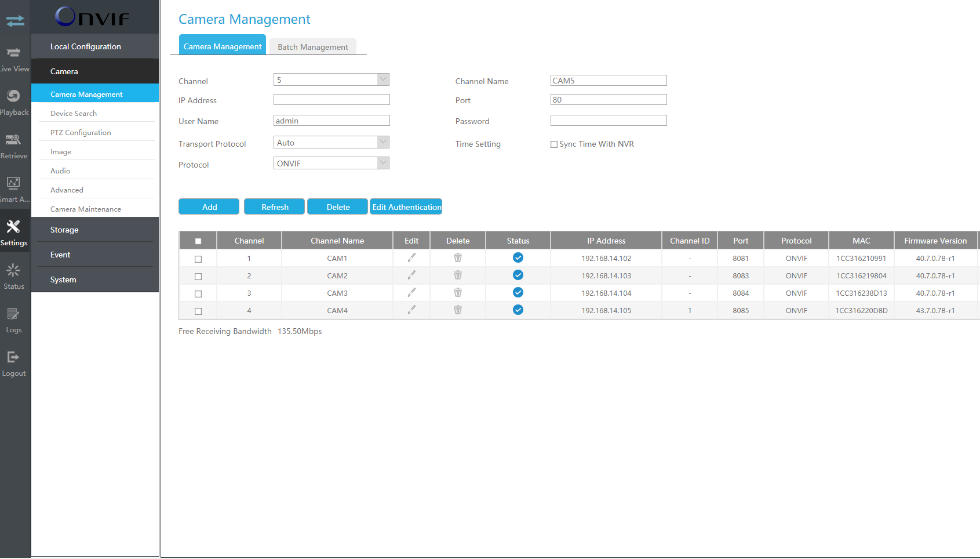
Task: Focus the Channel Name field showing CAM5
Action: 609,81
